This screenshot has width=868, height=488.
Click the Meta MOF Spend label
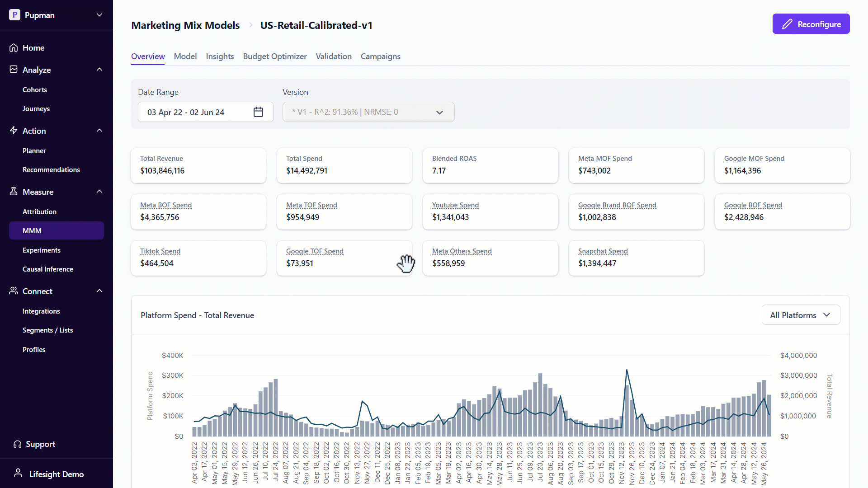tap(605, 159)
